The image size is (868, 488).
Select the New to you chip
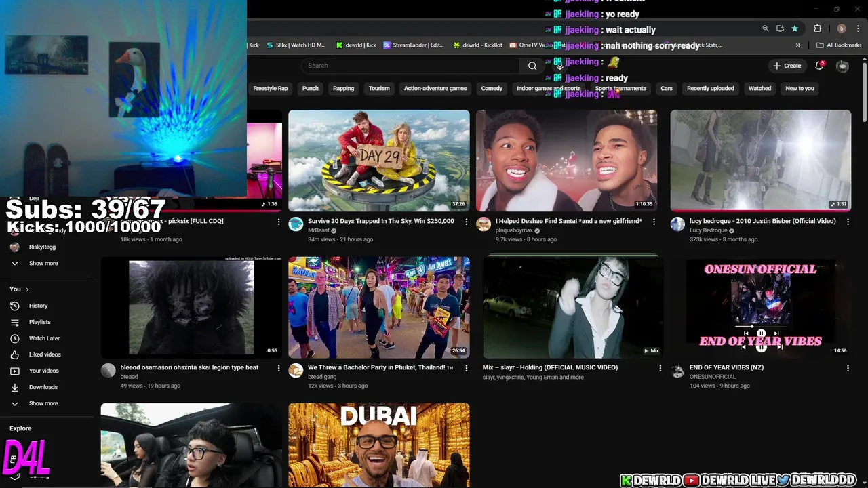800,88
